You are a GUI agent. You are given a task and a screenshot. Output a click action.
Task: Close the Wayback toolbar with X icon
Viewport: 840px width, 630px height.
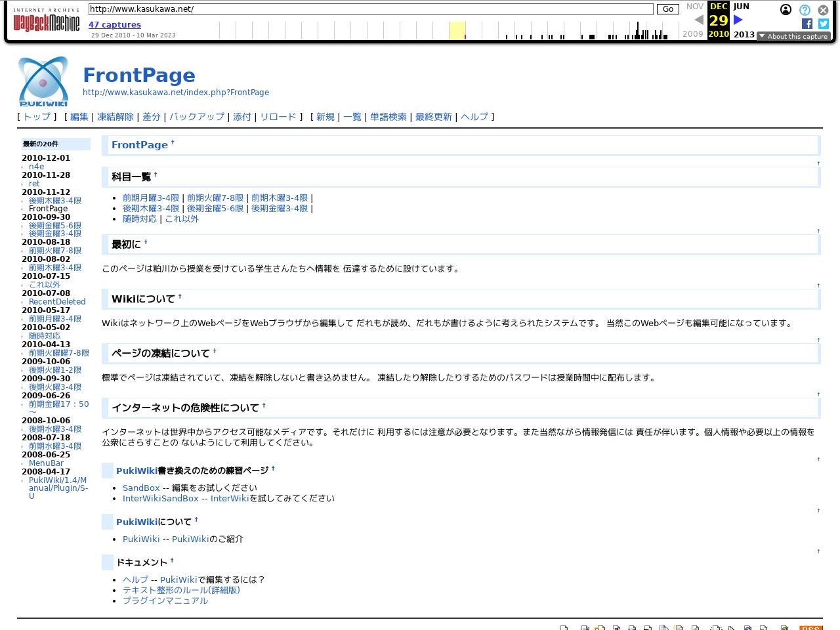click(823, 10)
